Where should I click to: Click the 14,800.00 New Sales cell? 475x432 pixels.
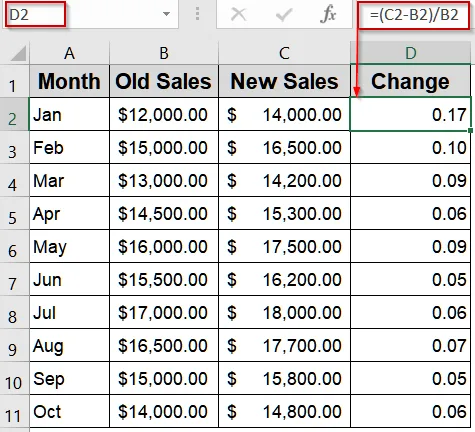click(284, 411)
